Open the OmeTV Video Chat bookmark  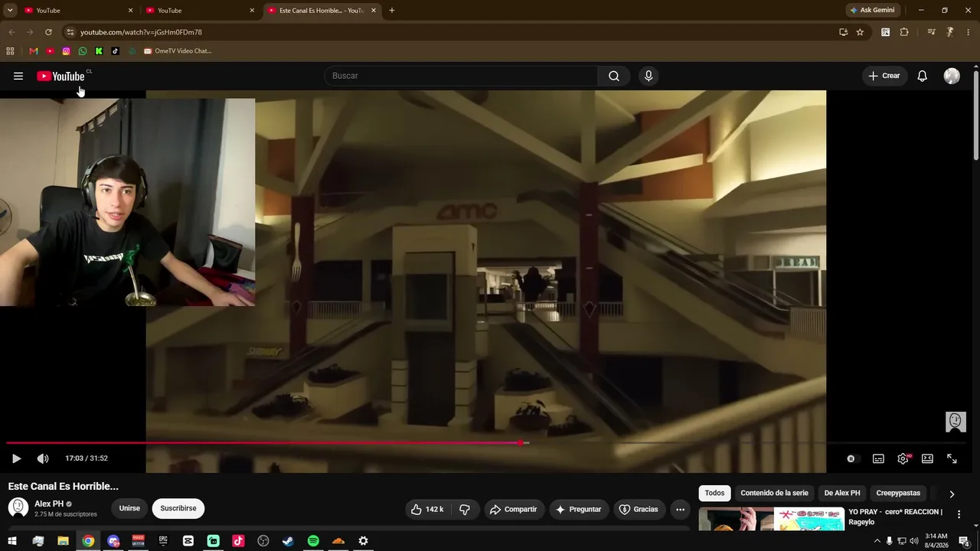(x=178, y=51)
